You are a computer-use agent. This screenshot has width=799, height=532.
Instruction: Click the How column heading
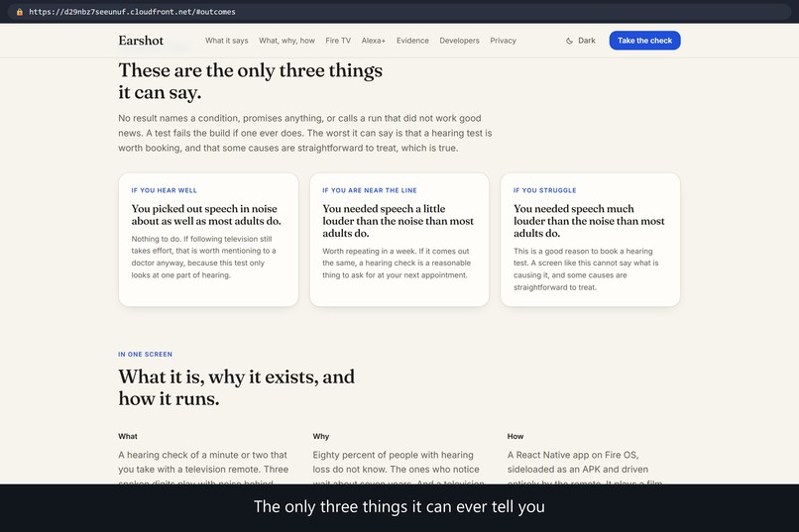tap(515, 436)
